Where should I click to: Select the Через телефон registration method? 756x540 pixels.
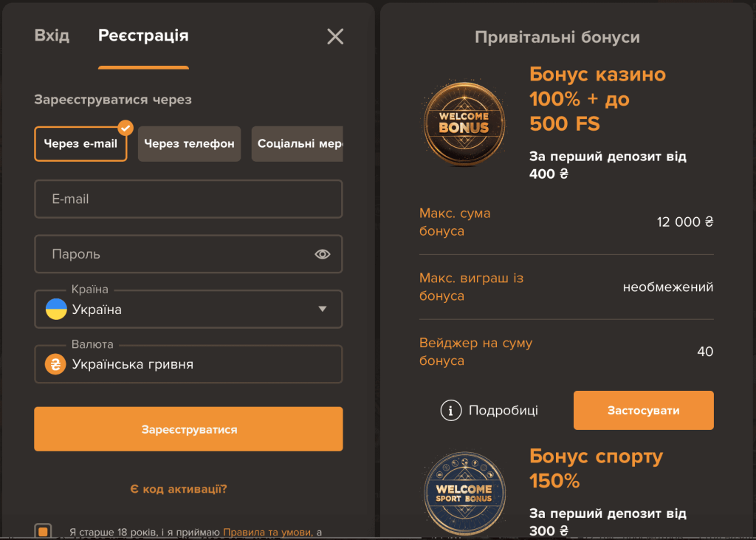tap(189, 143)
